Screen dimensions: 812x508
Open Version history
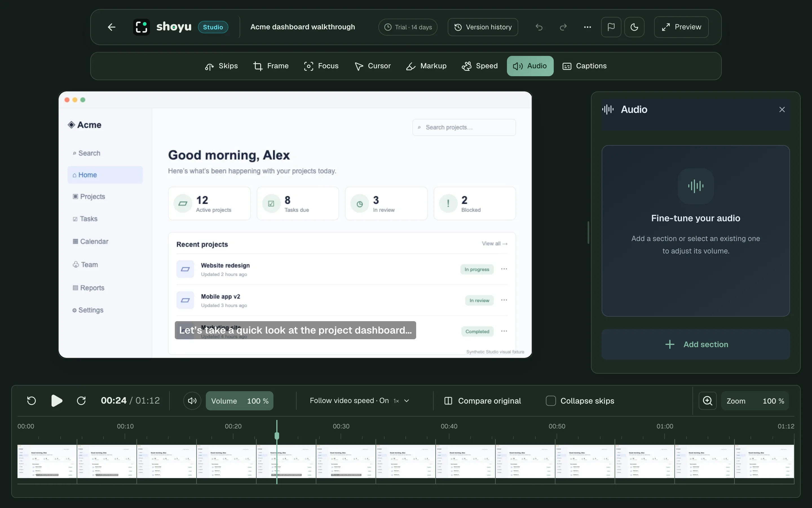482,27
